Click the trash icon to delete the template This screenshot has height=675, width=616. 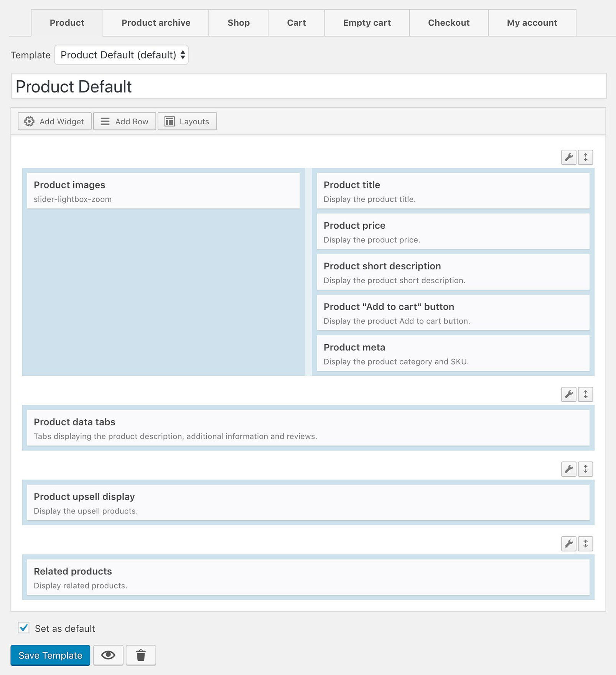coord(141,655)
